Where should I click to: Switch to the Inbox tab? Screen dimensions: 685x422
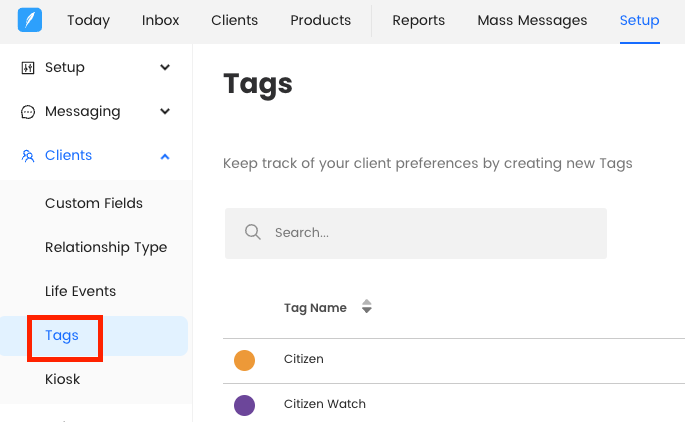(x=162, y=20)
